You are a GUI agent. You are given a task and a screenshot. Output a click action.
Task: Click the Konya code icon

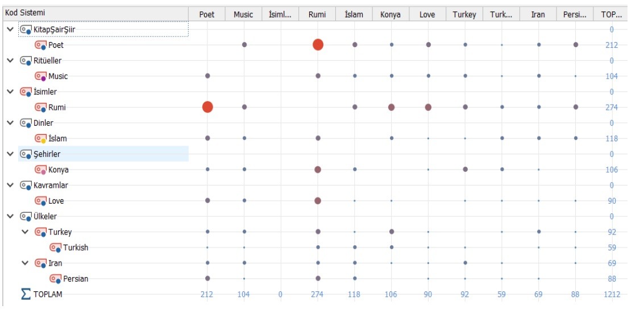40,170
